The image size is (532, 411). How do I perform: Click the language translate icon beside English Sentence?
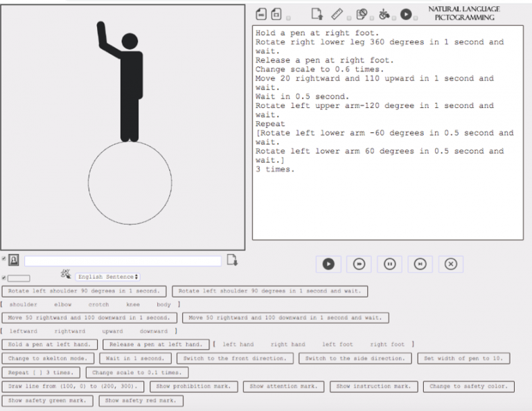(x=66, y=274)
